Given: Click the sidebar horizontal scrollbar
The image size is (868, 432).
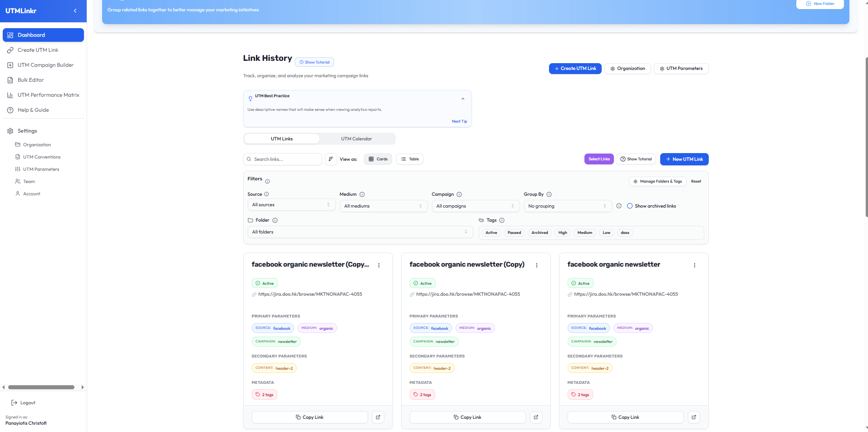Looking at the screenshot, I should click(41, 387).
